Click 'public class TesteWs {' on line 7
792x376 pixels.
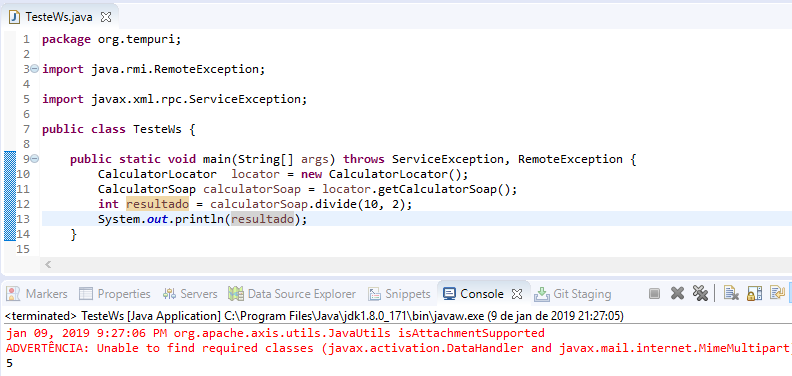point(118,129)
